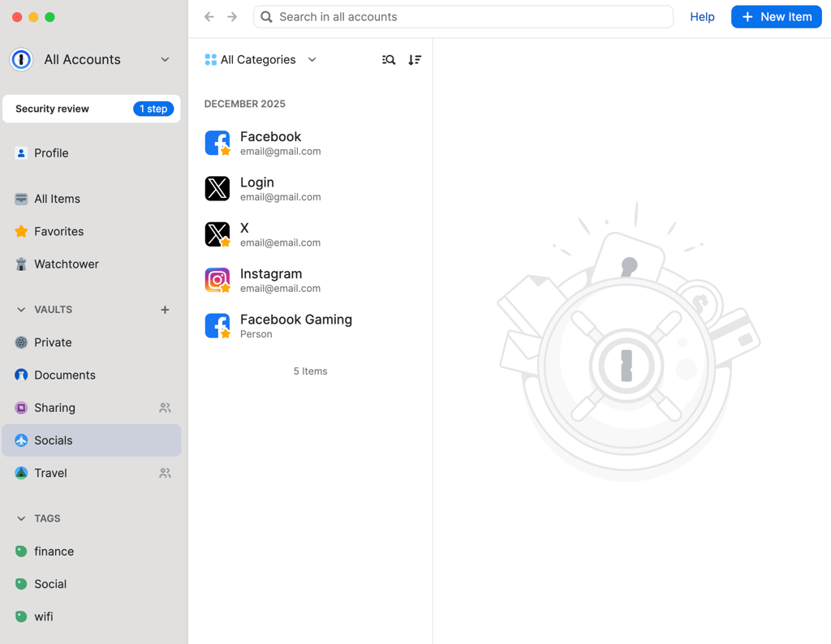Click the Facebook logo thumbnail for email@gmail.com
Viewport: 831px width, 644px height.
coord(217,143)
